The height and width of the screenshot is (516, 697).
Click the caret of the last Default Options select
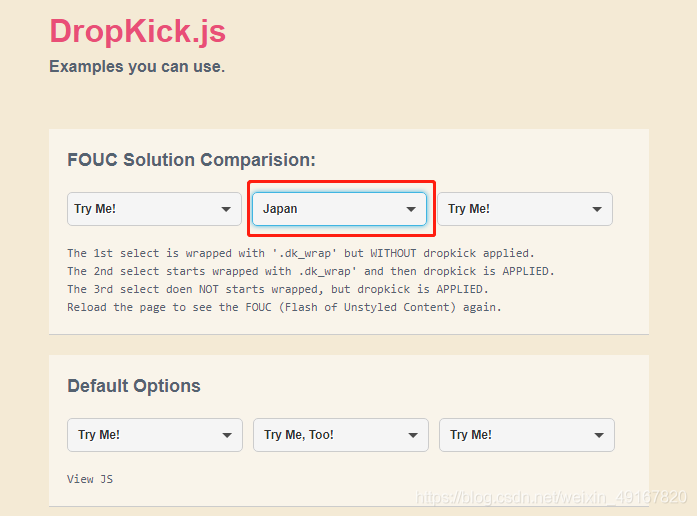(x=599, y=435)
